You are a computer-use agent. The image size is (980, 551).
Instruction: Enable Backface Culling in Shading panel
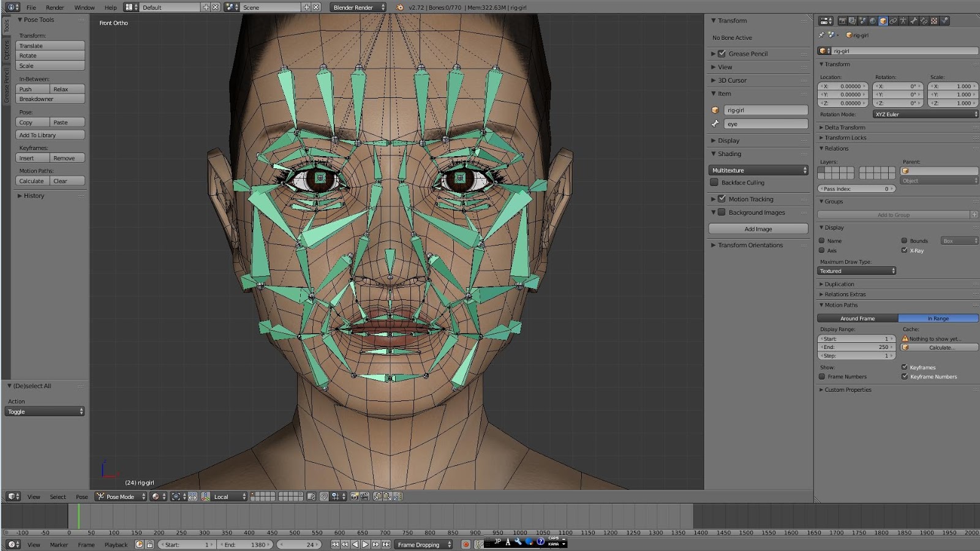tap(715, 182)
